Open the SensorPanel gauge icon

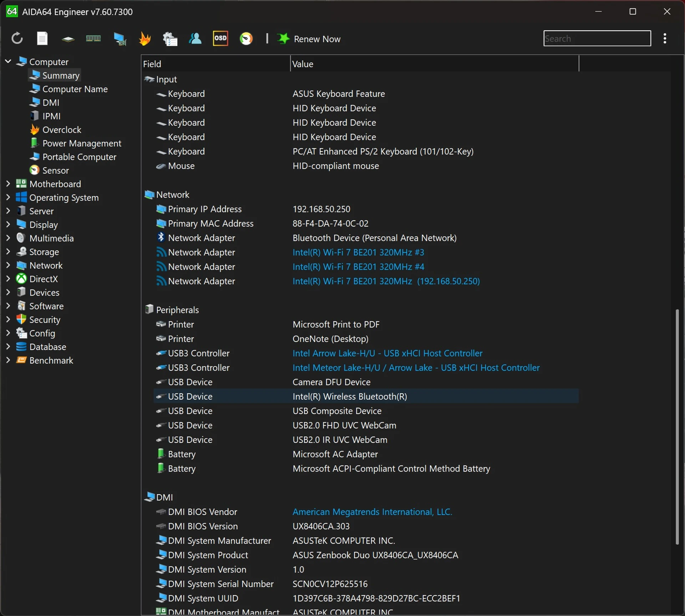pos(246,39)
